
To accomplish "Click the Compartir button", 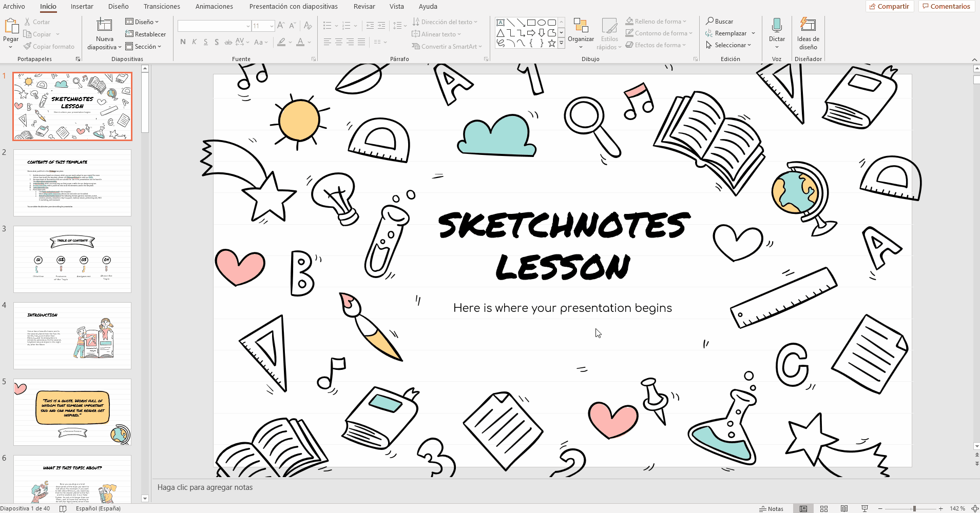I will pyautogui.click(x=889, y=6).
